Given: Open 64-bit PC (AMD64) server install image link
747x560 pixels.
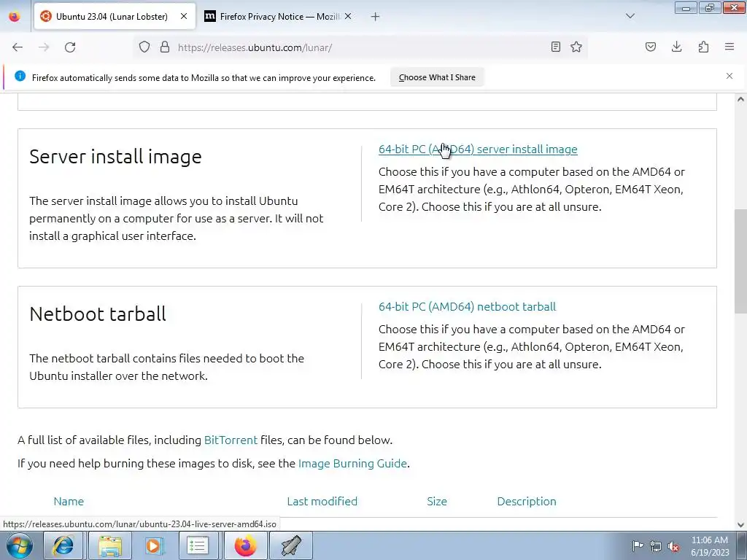Looking at the screenshot, I should click(478, 149).
